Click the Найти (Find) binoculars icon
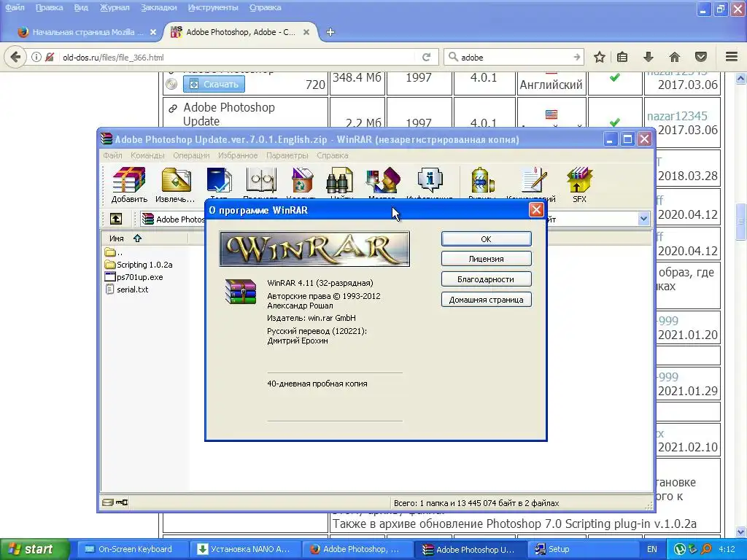The image size is (747, 560). click(340, 183)
